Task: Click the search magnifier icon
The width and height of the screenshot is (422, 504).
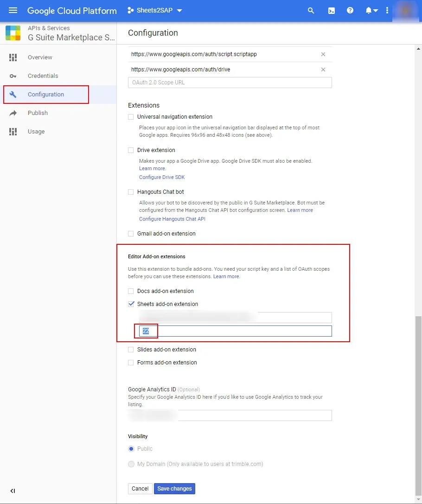Action: (311, 11)
